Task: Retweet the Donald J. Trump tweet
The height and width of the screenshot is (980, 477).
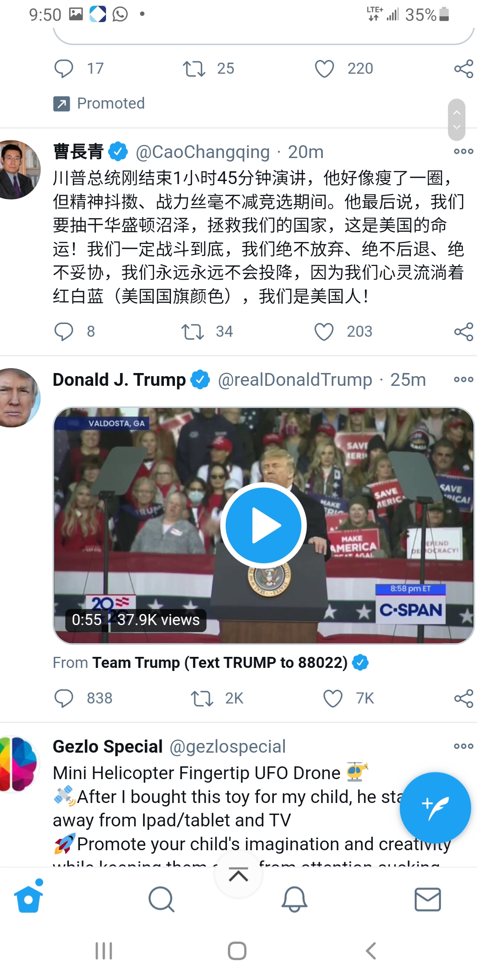Action: [202, 698]
